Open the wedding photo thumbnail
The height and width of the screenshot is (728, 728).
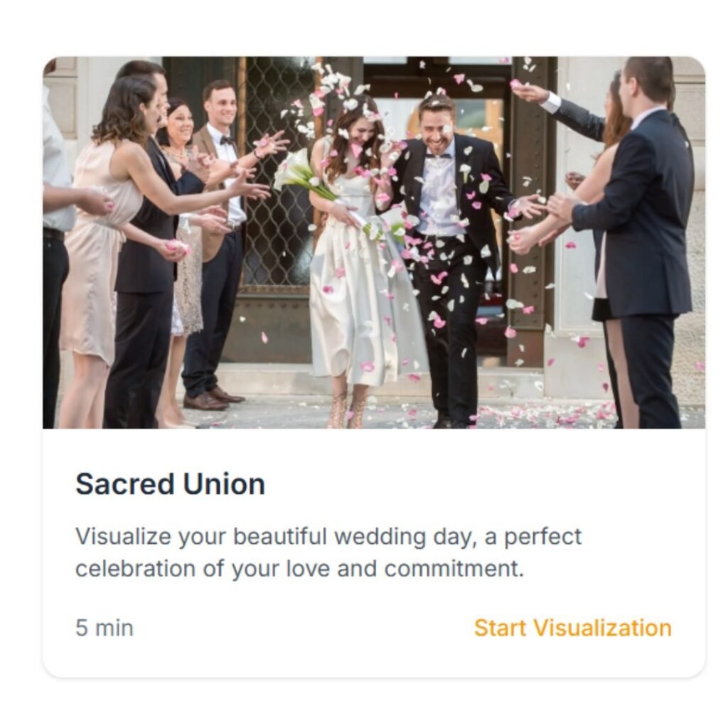(374, 242)
